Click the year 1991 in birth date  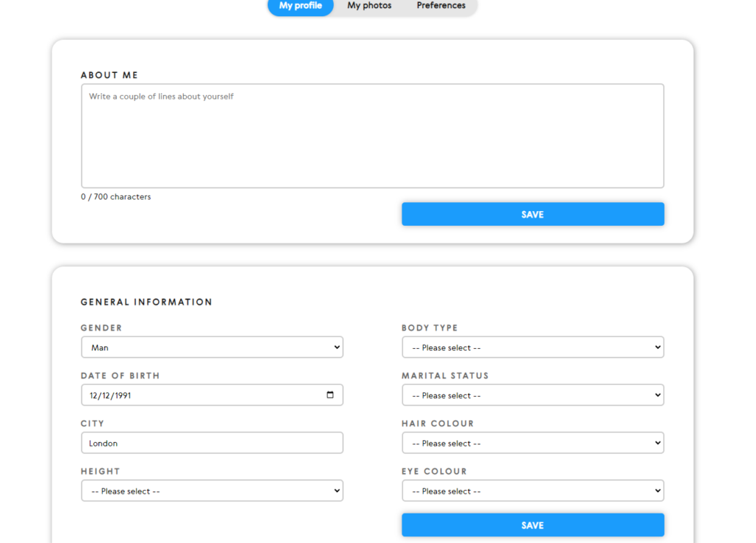pyautogui.click(x=123, y=395)
